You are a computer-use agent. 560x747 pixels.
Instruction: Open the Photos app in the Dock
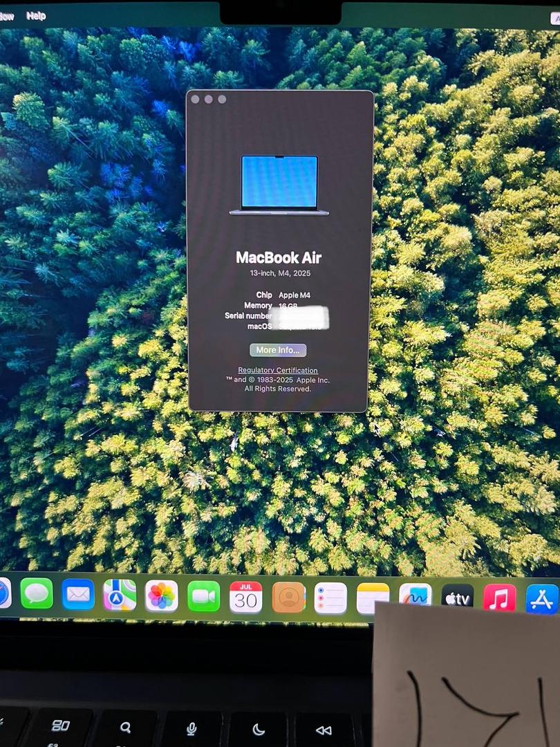pyautogui.click(x=161, y=596)
